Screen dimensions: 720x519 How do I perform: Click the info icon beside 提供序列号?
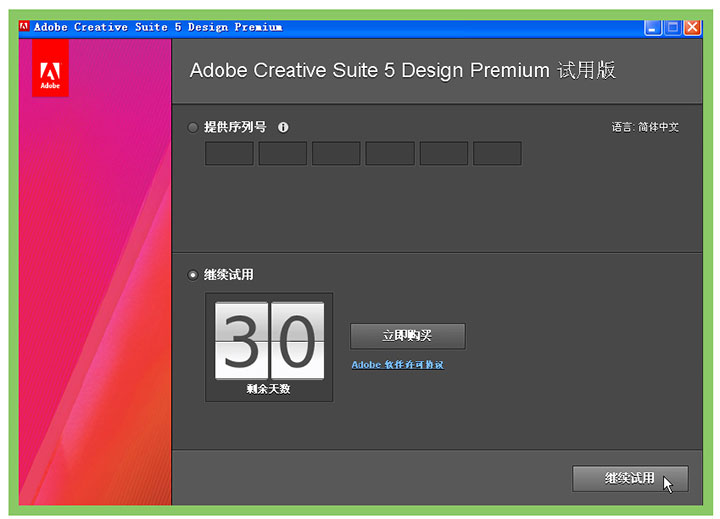tap(283, 127)
